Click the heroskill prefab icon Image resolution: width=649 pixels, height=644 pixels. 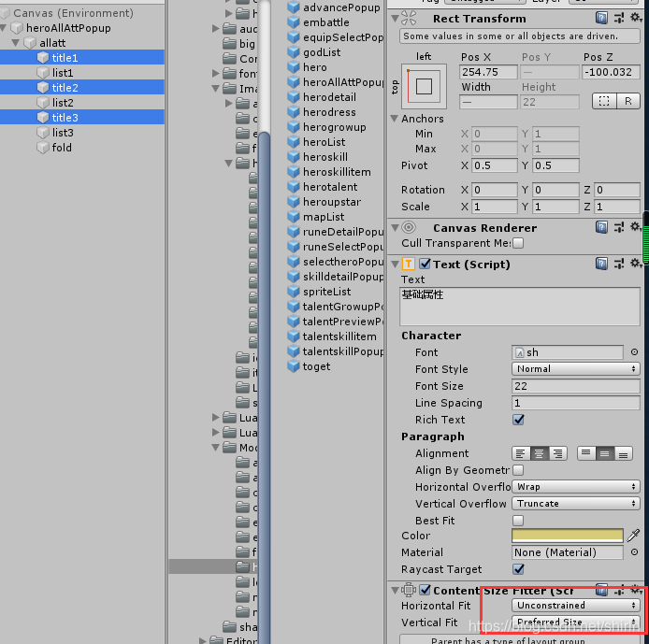click(294, 157)
